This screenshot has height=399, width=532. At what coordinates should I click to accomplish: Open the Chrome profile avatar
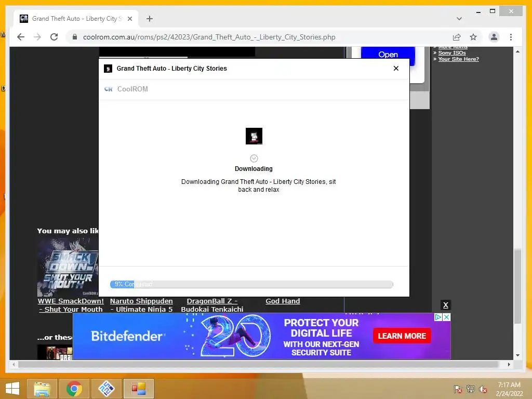(x=494, y=37)
